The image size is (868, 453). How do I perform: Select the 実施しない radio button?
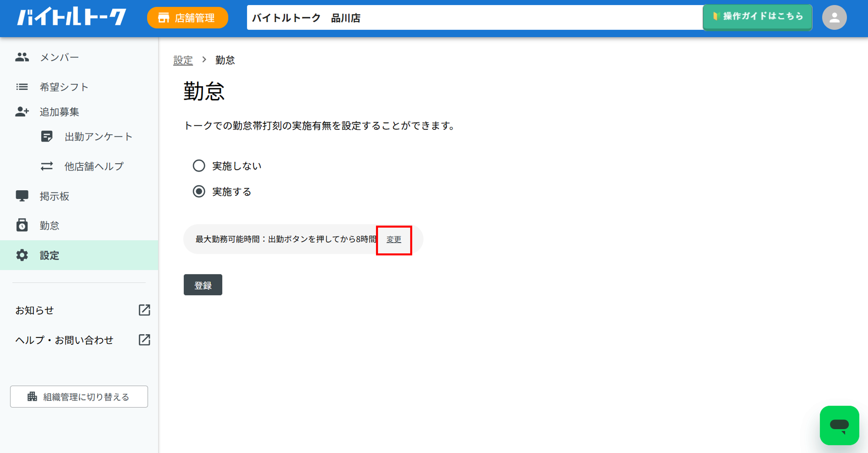199,166
